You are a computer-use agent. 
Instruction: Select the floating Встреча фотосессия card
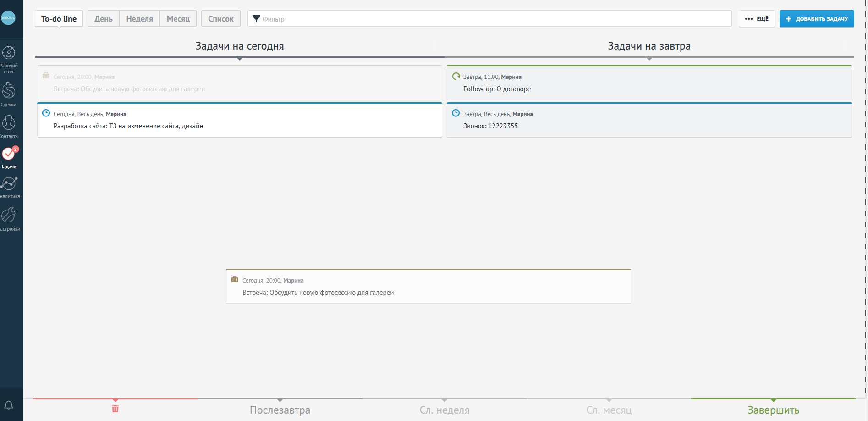(x=429, y=287)
